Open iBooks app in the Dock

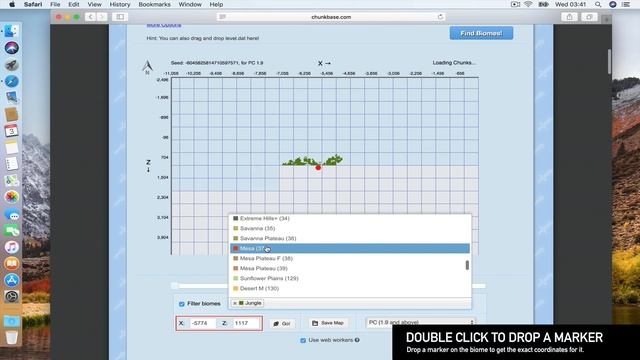point(11,263)
